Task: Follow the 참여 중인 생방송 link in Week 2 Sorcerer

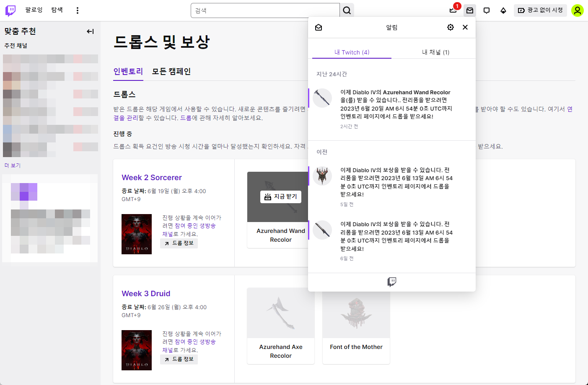Action: click(x=195, y=226)
